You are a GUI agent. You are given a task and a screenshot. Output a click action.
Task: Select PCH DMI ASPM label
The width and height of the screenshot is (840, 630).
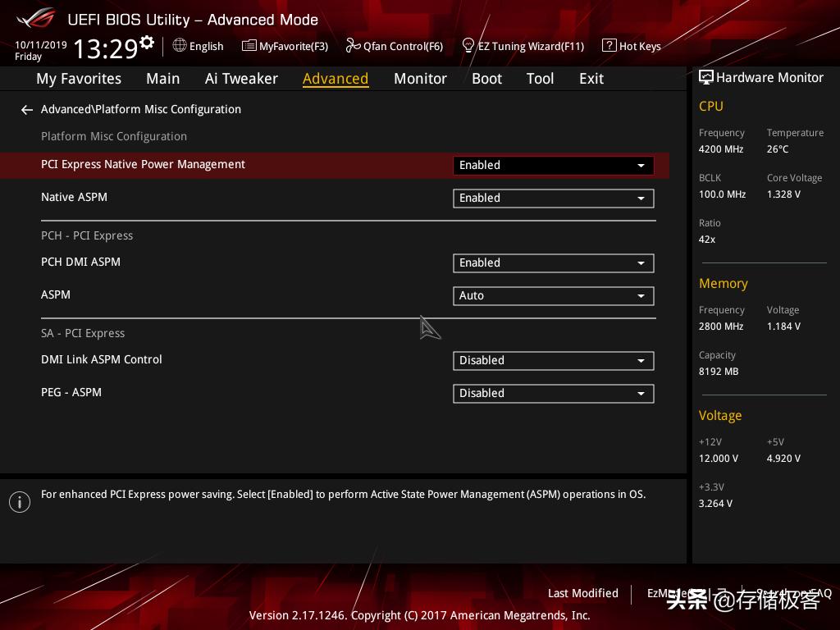81,262
